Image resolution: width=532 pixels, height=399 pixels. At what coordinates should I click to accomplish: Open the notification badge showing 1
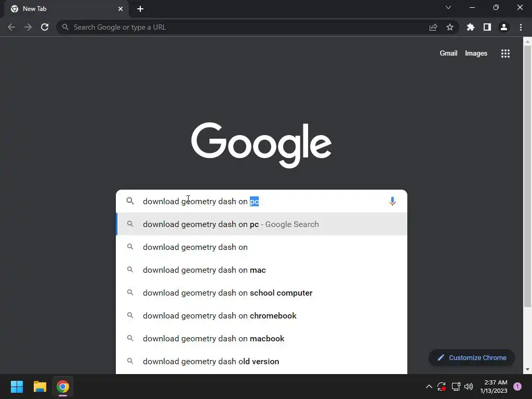(x=517, y=387)
